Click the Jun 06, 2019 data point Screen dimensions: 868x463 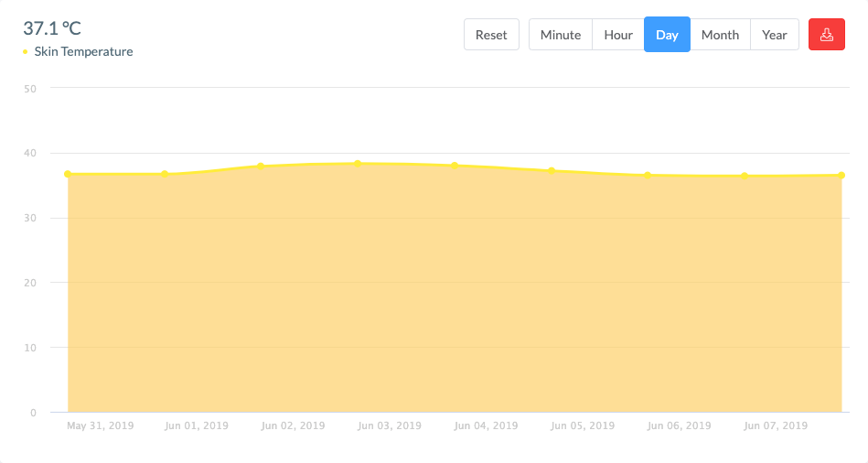coord(648,175)
